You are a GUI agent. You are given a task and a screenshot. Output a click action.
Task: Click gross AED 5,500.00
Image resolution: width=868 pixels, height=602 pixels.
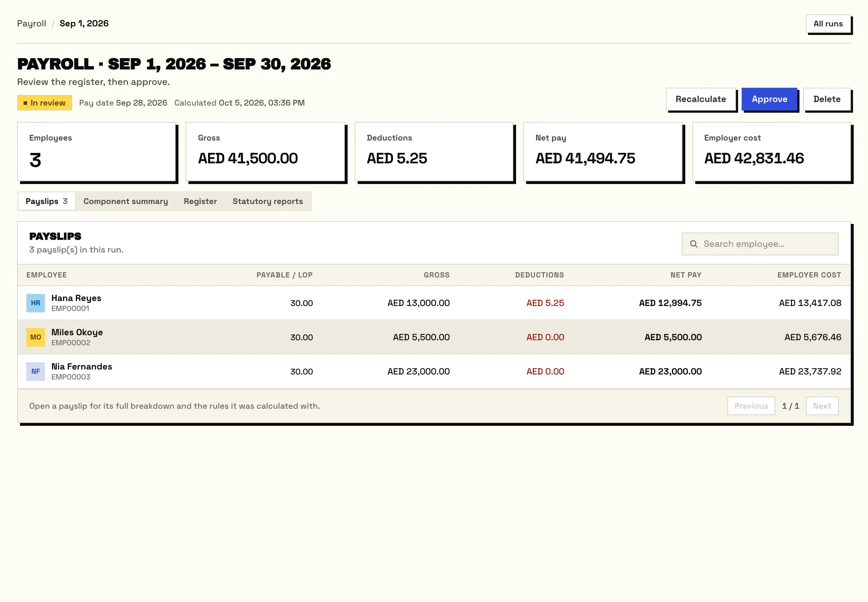coord(421,337)
